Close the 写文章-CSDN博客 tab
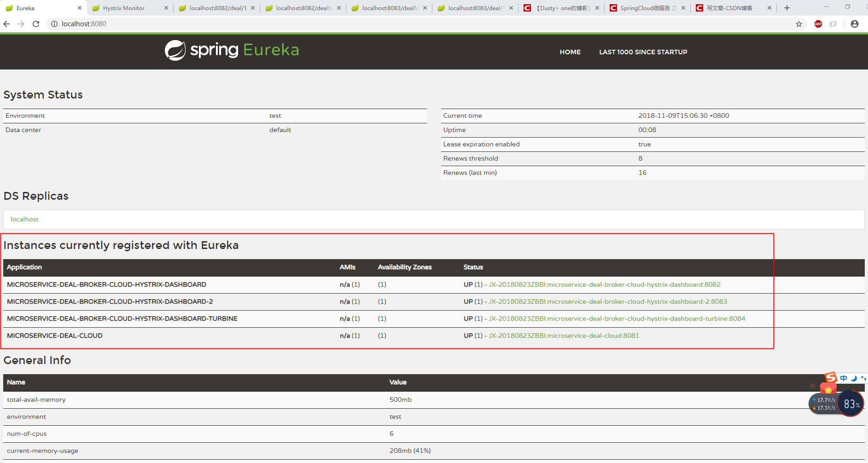868x463 pixels. point(769,8)
